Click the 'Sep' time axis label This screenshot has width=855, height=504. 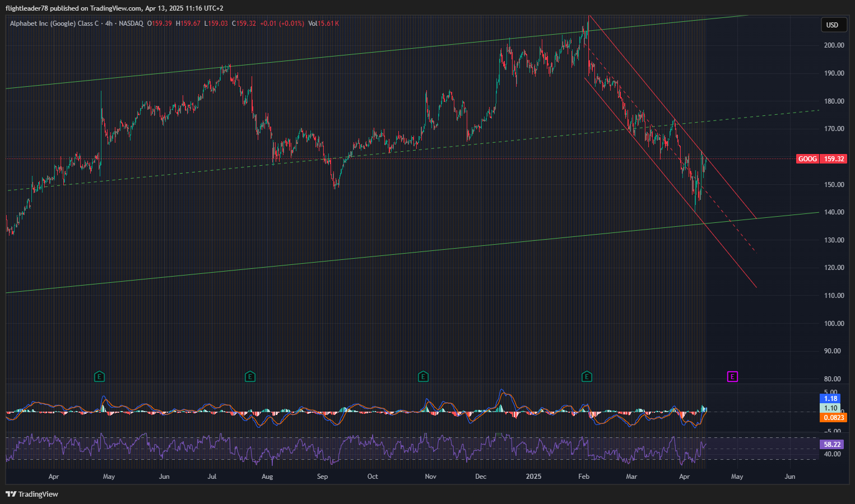click(x=322, y=477)
